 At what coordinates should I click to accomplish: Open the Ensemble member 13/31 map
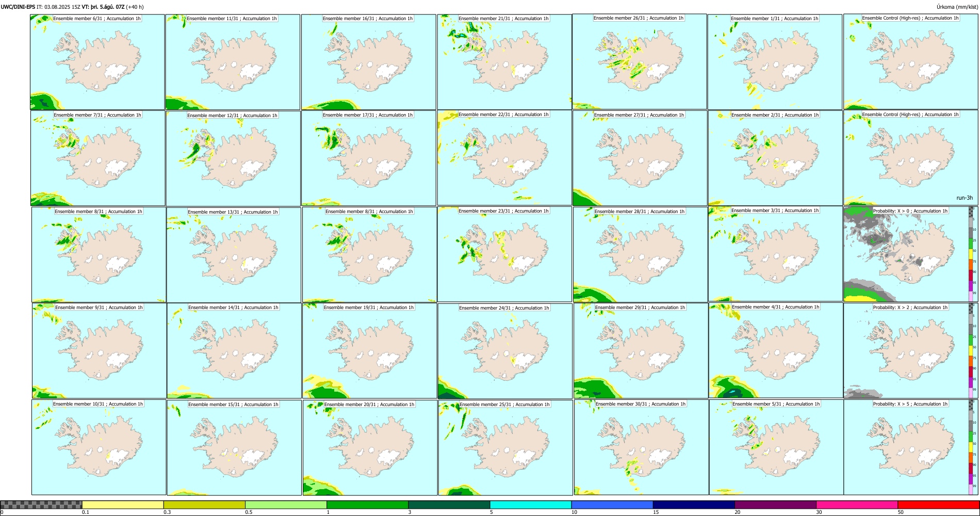tap(234, 255)
